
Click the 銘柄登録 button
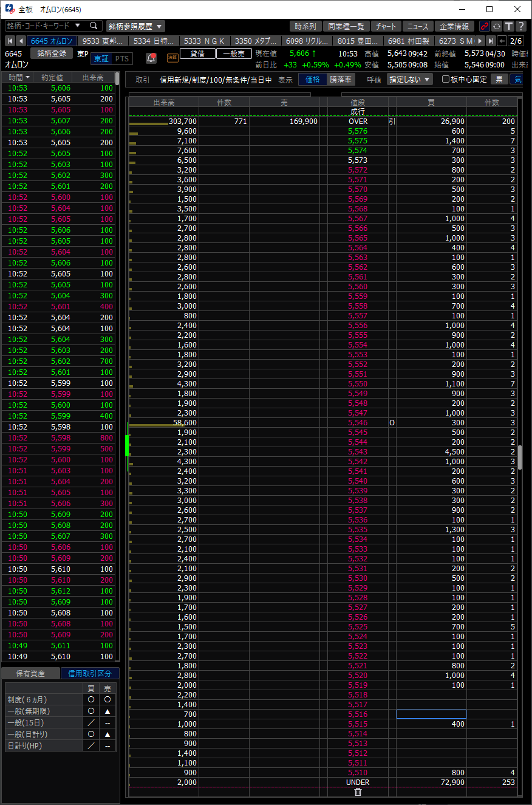point(52,53)
